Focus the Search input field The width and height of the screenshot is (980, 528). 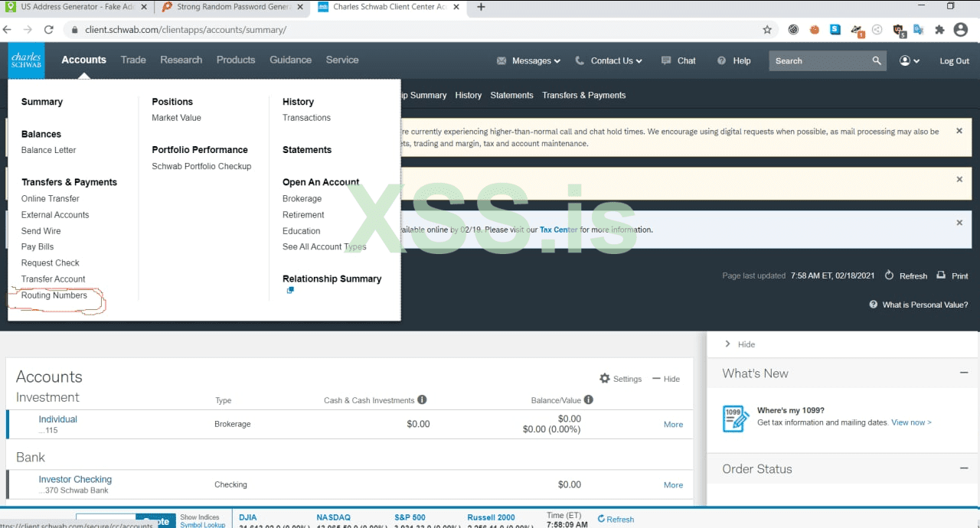(821, 60)
